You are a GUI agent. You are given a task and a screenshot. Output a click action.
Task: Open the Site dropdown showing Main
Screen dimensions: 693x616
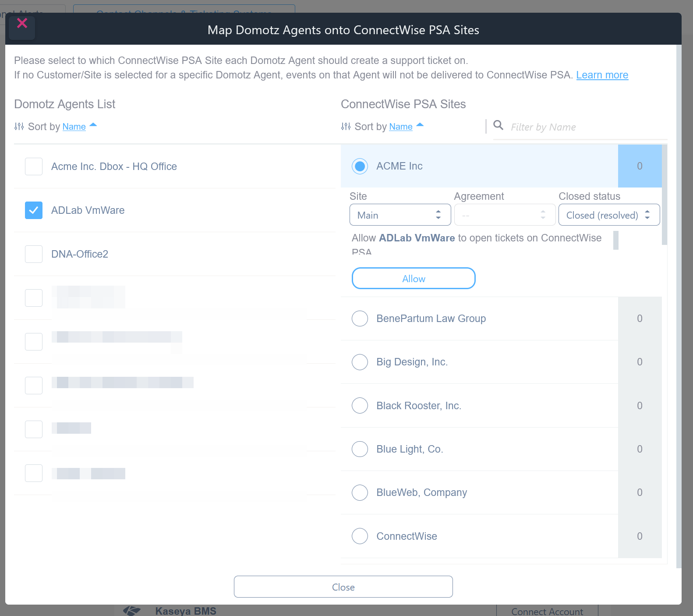click(x=400, y=215)
